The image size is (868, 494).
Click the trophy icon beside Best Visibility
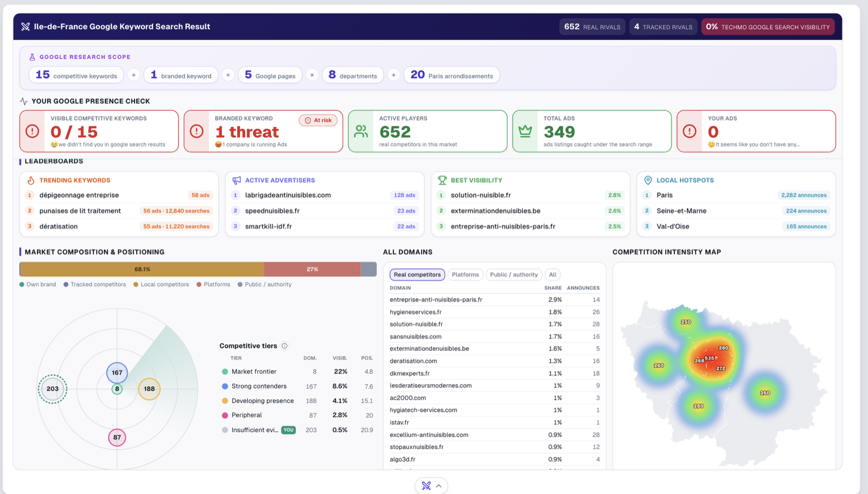[442, 180]
